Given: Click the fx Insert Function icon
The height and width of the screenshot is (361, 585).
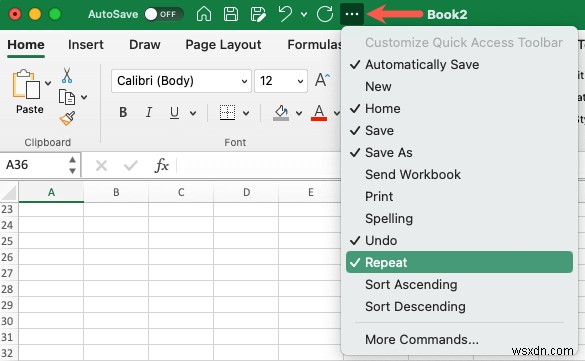Looking at the screenshot, I should 162,165.
